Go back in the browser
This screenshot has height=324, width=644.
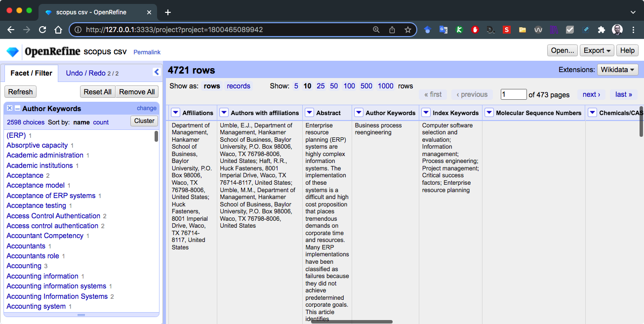pyautogui.click(x=11, y=30)
